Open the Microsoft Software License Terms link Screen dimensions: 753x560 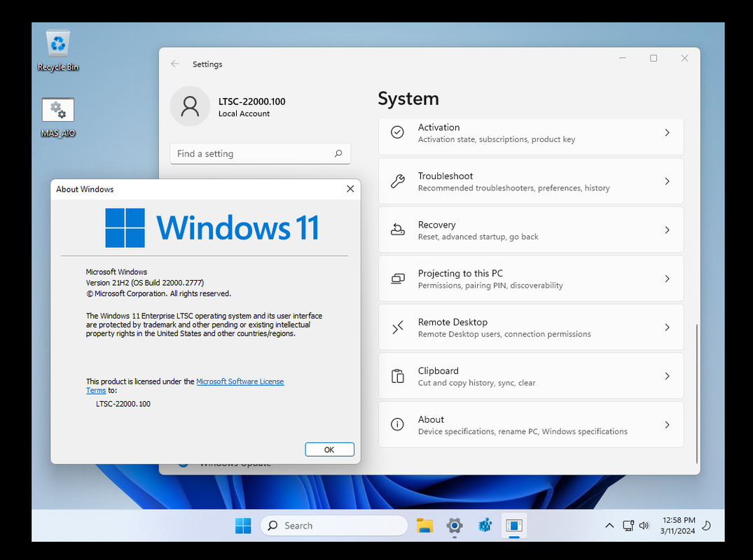click(x=240, y=381)
